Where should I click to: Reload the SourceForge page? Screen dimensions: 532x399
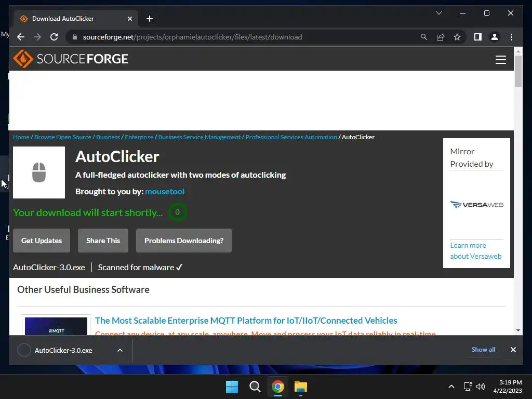coord(54,37)
